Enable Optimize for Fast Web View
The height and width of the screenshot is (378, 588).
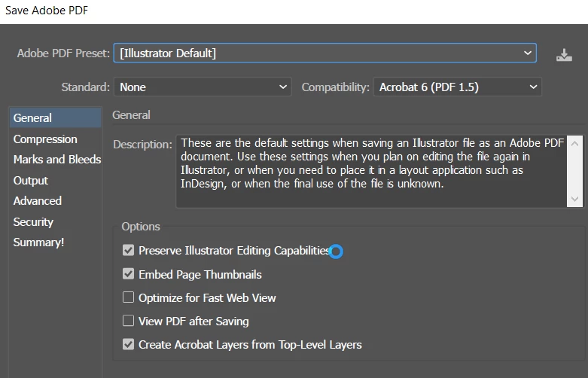[128, 297]
